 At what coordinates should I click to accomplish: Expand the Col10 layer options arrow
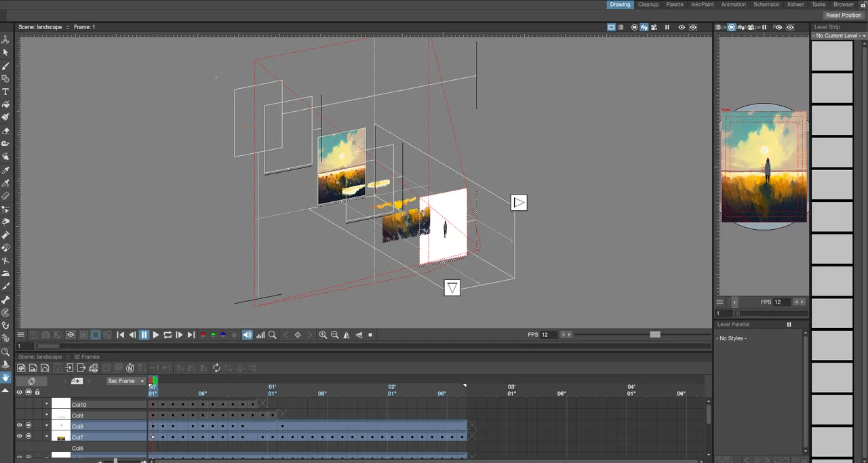tap(47, 405)
